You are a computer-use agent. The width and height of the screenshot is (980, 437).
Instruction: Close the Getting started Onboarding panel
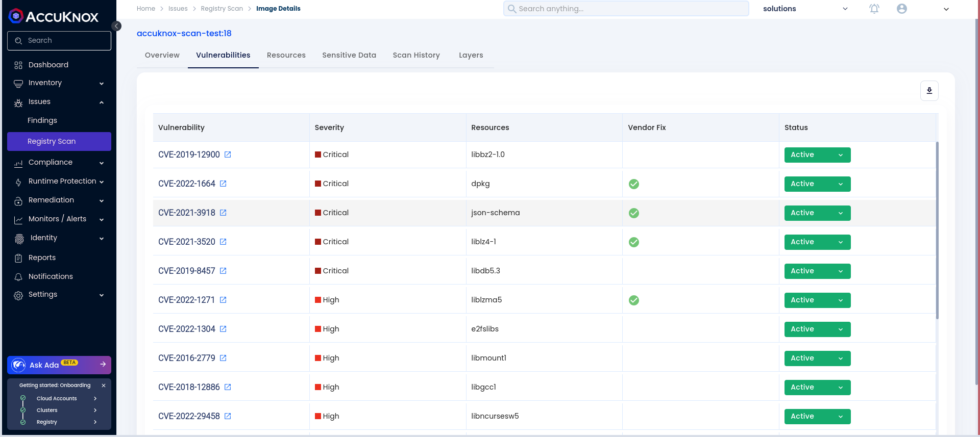pos(104,385)
